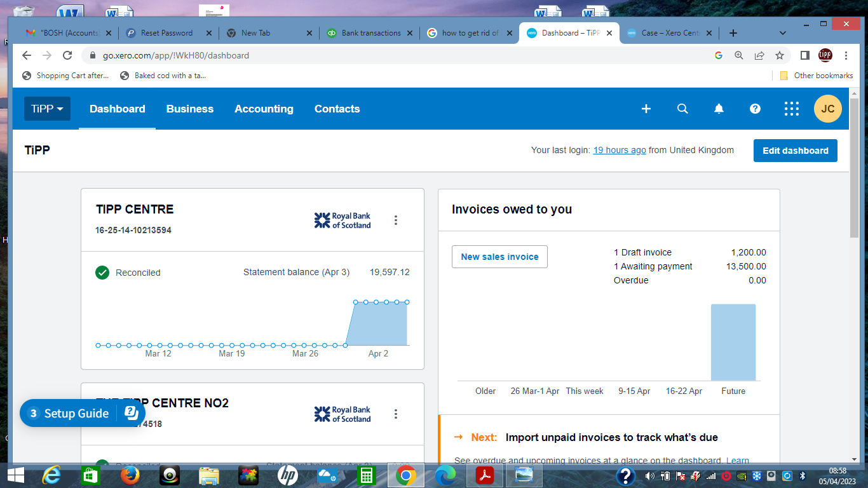The height and width of the screenshot is (488, 868).
Task: Click the TIPP CENTRE account title
Action: click(135, 209)
